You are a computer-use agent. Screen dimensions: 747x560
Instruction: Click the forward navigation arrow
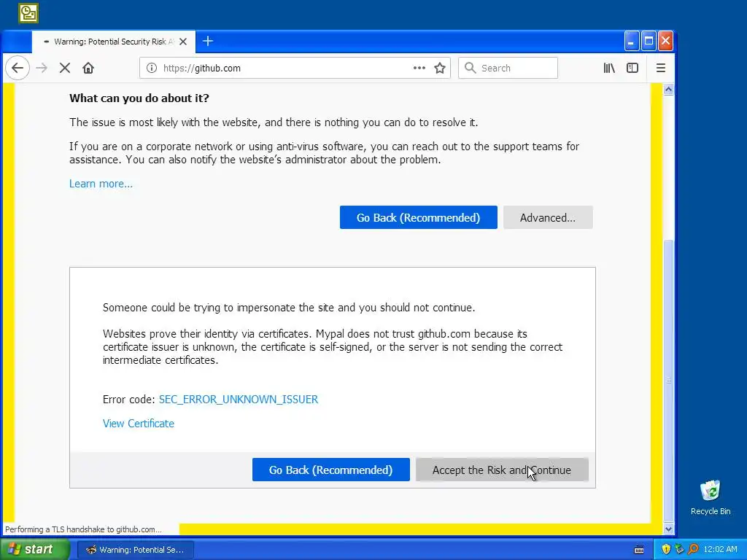click(x=42, y=68)
